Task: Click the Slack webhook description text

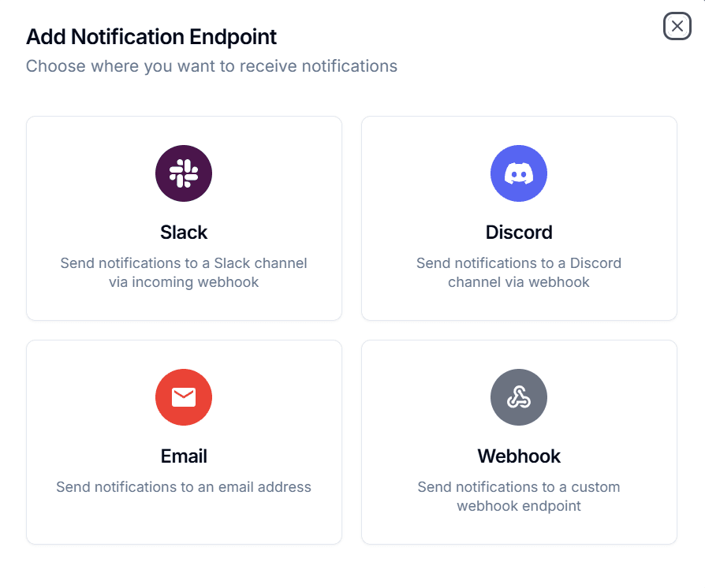Action: (184, 271)
